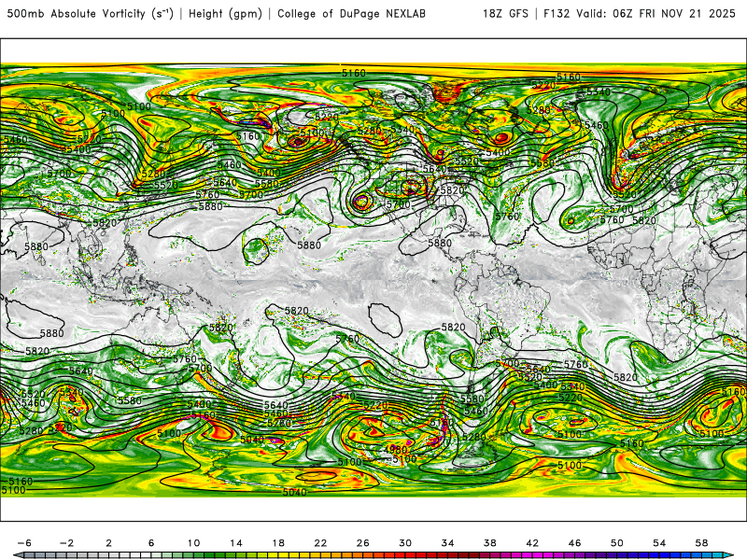The width and height of the screenshot is (747, 560).
Task: Select the "18Z GFS" model run label
Action: pyautogui.click(x=505, y=14)
